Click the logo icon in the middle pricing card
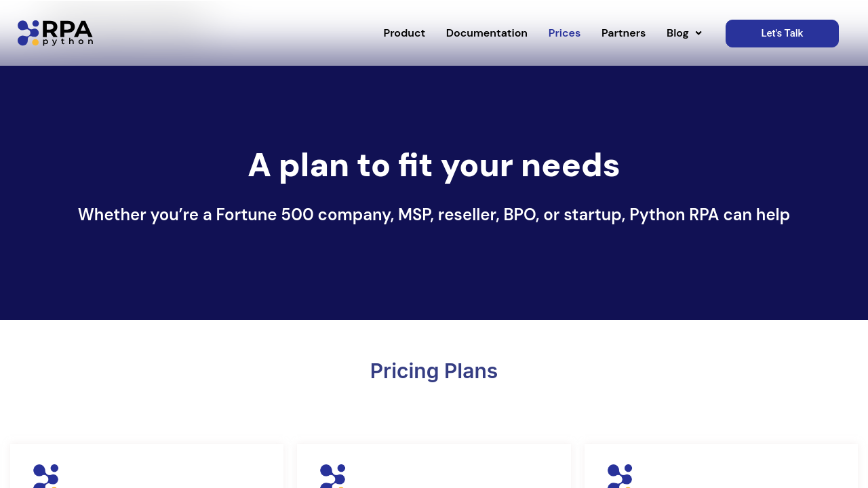The height and width of the screenshot is (488, 868). pyautogui.click(x=332, y=476)
